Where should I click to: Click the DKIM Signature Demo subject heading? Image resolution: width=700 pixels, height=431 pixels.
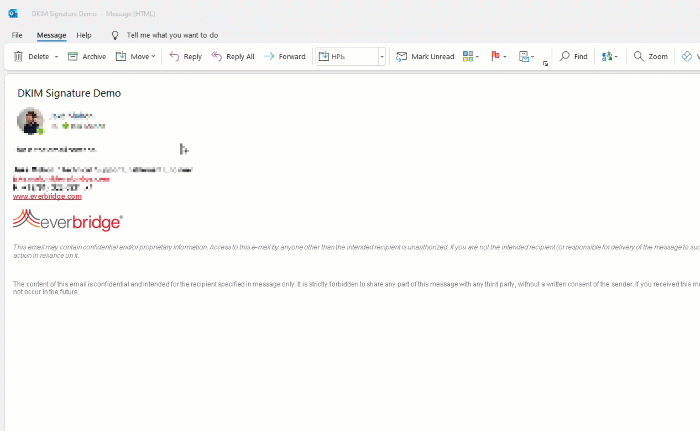[x=69, y=93]
